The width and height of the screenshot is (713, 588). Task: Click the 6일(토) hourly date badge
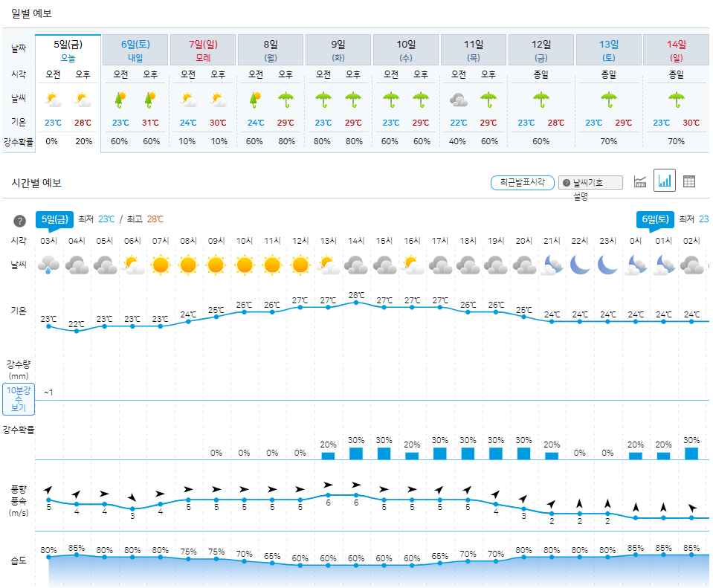(x=655, y=219)
